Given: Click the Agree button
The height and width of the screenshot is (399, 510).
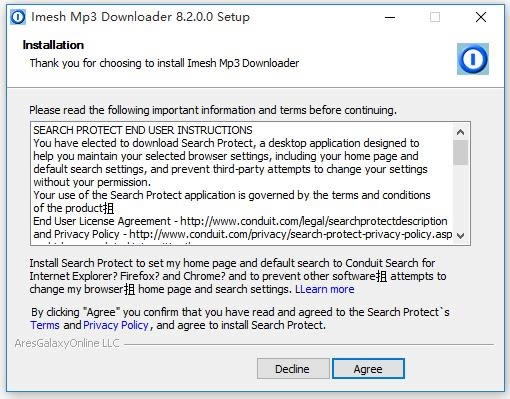Looking at the screenshot, I should (x=368, y=369).
